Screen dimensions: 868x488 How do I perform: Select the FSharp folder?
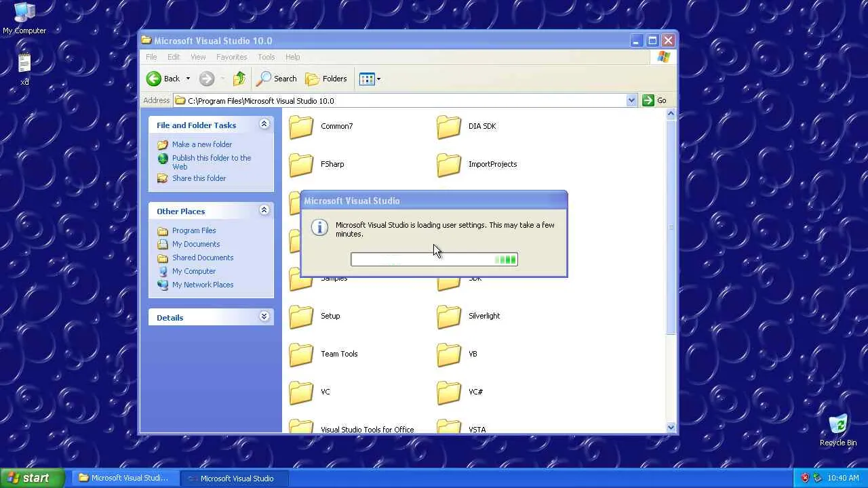[317, 165]
